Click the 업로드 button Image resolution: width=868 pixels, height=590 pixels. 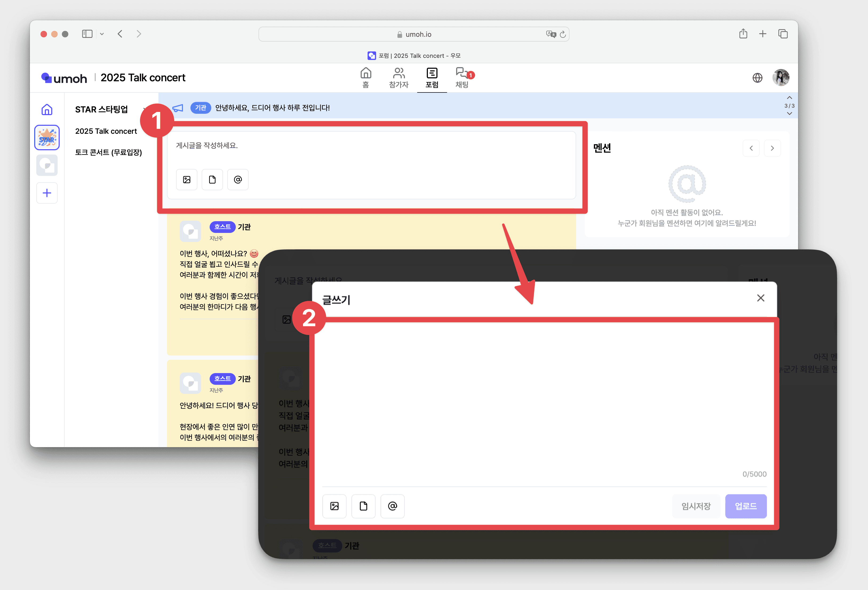click(x=746, y=506)
